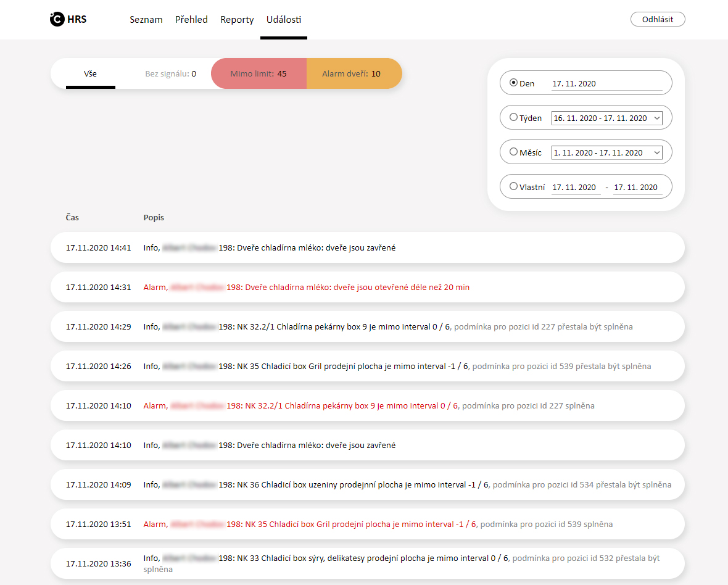Select the 14:10 dveře jsou zavřené row
Viewport: 728px width, 585px height.
click(x=367, y=445)
